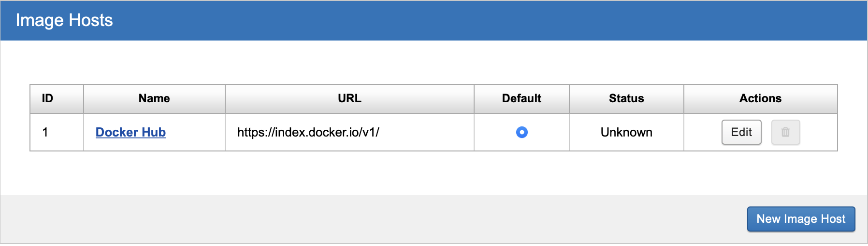Click the Actions column header

(x=760, y=98)
